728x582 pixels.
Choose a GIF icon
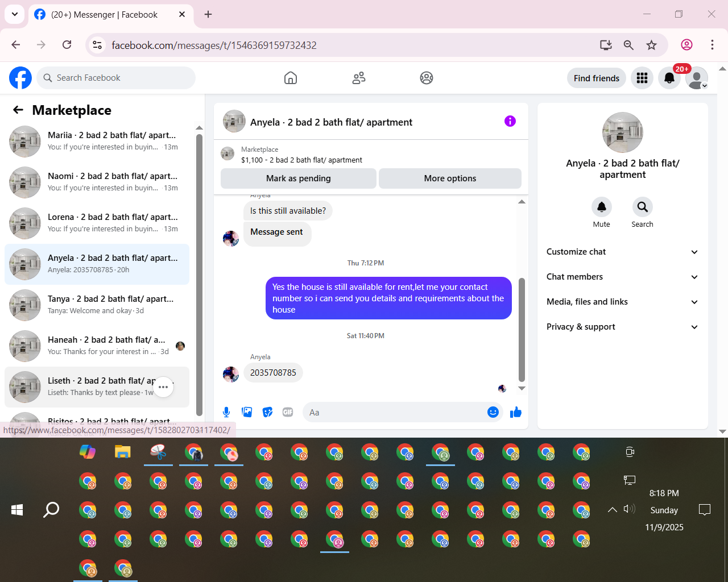288,412
